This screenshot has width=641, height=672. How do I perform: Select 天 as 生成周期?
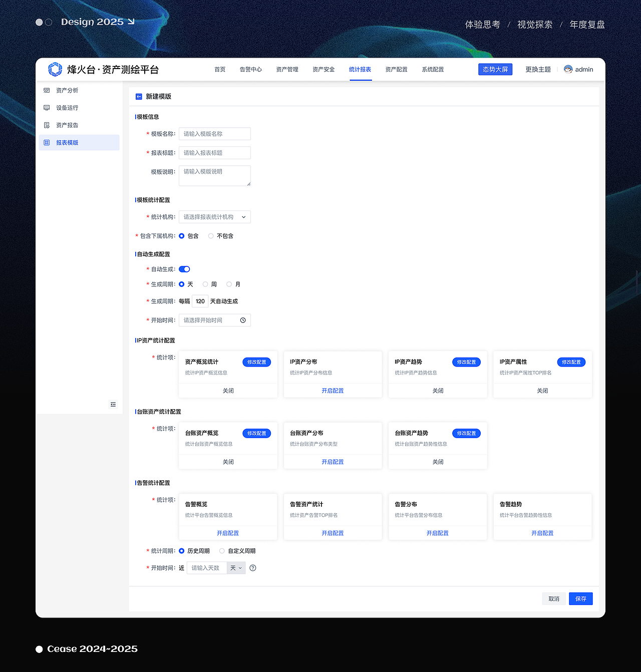tap(182, 284)
